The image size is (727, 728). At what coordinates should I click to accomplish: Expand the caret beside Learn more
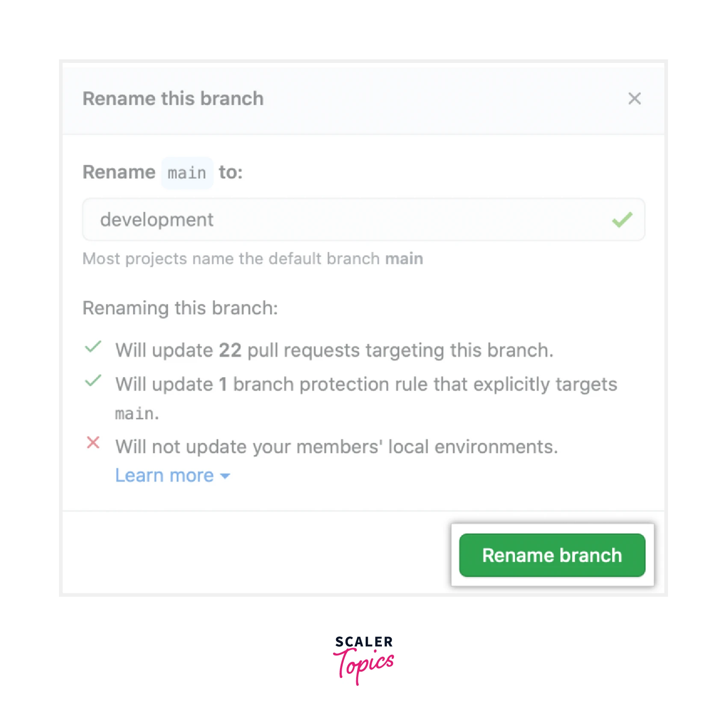tap(225, 476)
